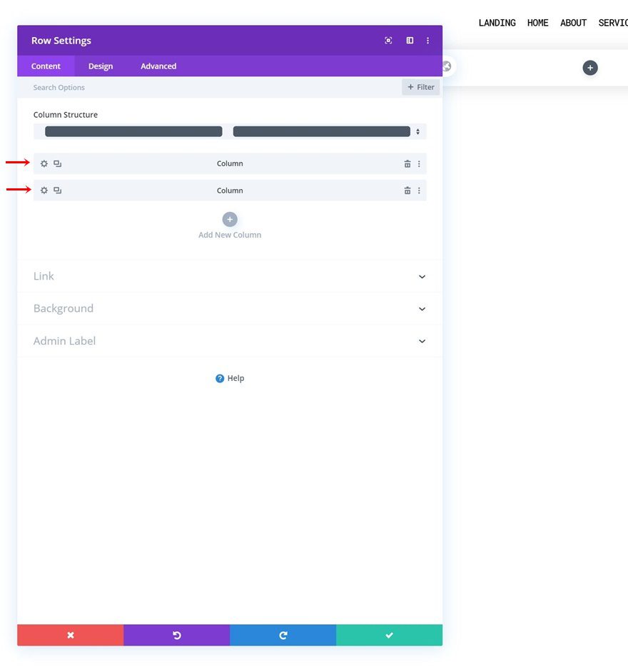Change the column structure layout

pos(419,131)
